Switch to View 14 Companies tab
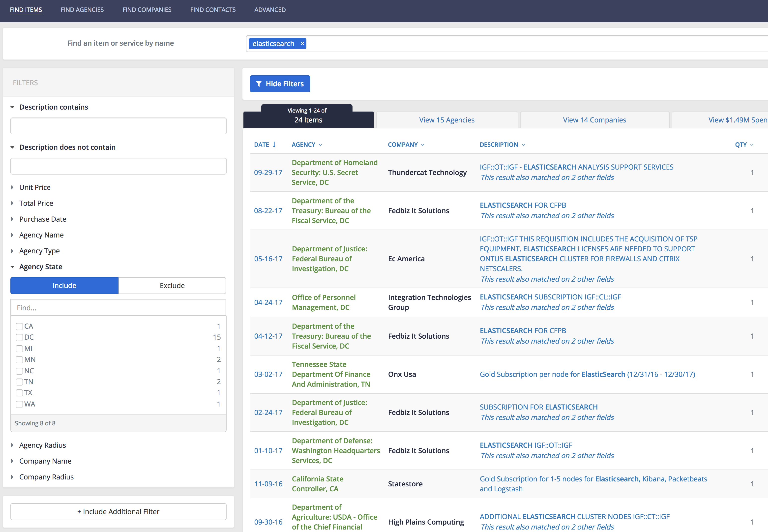The image size is (768, 532). pos(594,120)
